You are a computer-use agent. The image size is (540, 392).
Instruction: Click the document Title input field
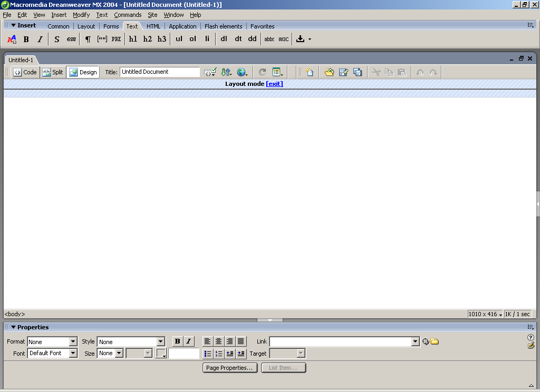(160, 72)
